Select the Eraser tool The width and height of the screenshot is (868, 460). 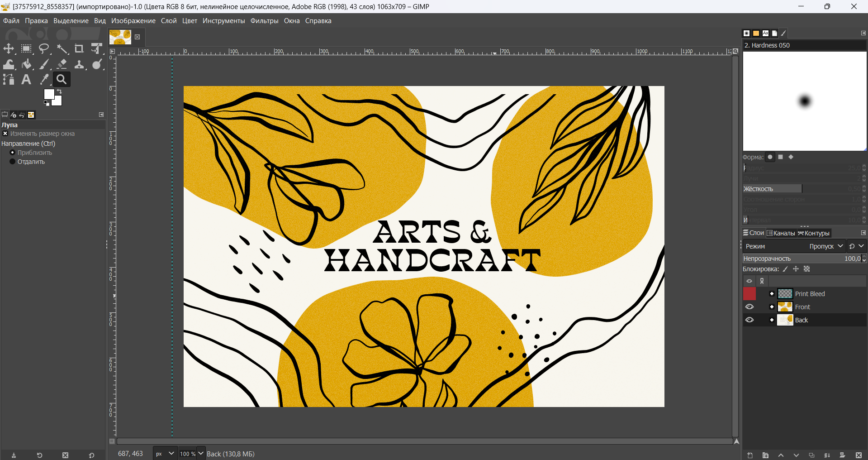pyautogui.click(x=62, y=64)
